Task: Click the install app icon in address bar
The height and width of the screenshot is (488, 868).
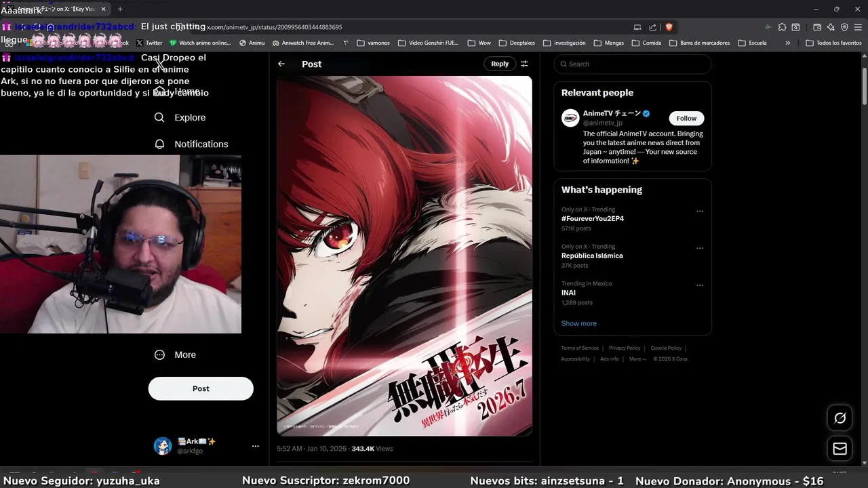Action: pyautogui.click(x=637, y=27)
